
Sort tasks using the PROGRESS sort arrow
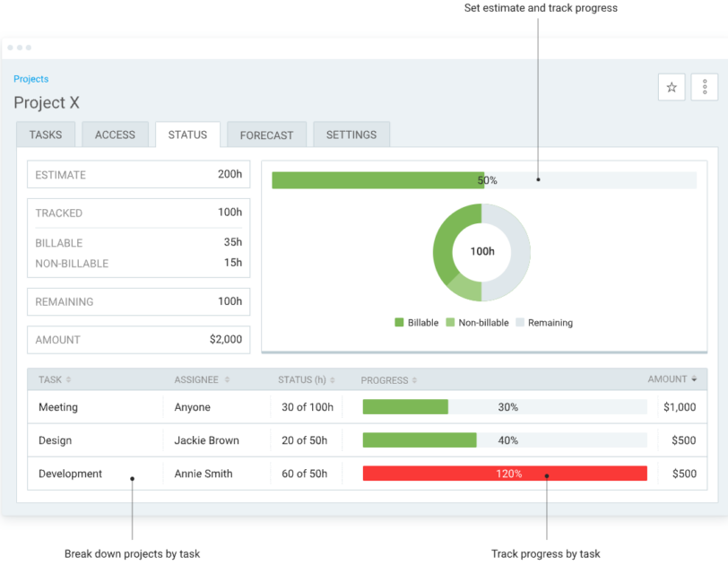(x=412, y=379)
